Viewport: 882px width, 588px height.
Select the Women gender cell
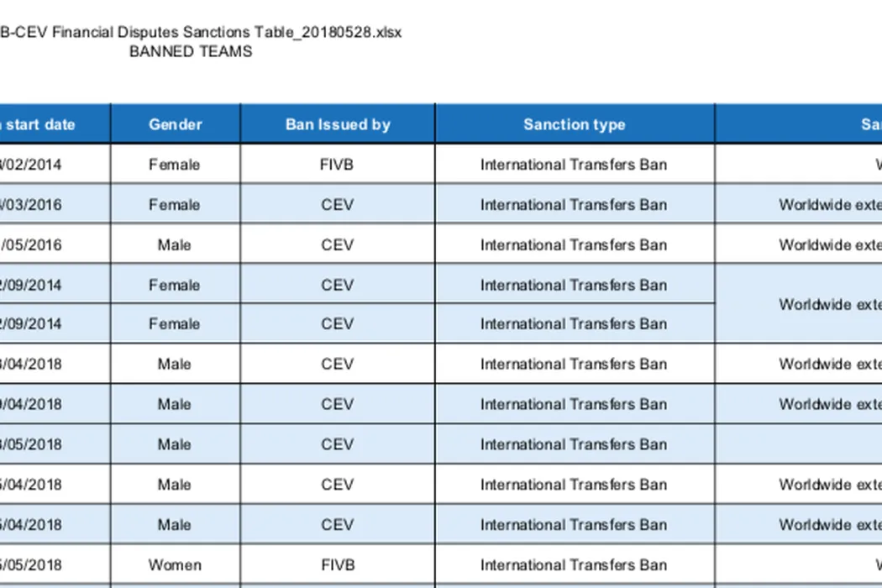click(x=175, y=564)
